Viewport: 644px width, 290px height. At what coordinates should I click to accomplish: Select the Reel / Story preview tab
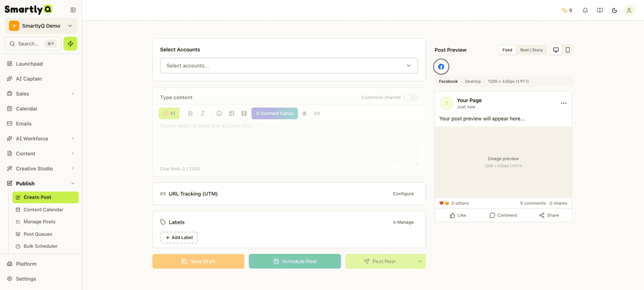pyautogui.click(x=532, y=50)
